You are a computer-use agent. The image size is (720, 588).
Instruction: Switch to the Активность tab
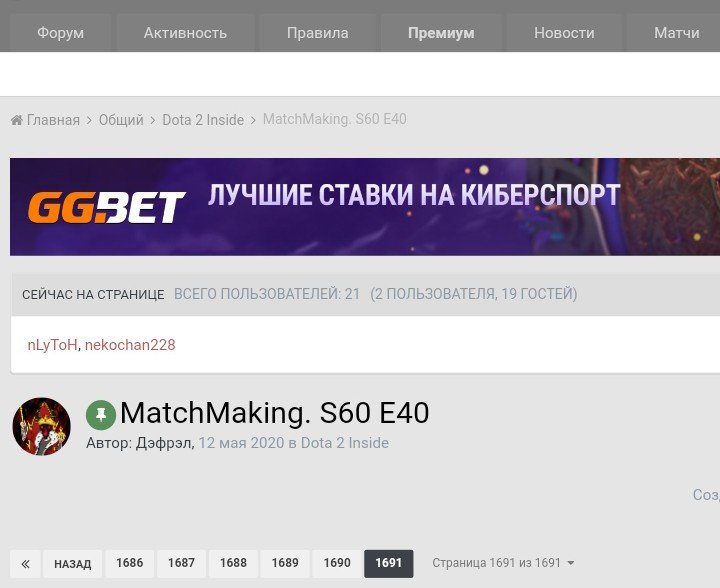(x=185, y=33)
